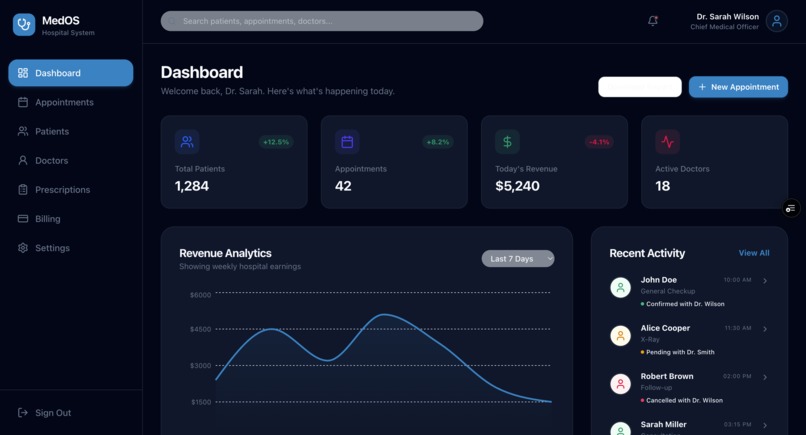
Task: Click 'Confirmed with Dr. Wilson' status
Action: [x=685, y=304]
